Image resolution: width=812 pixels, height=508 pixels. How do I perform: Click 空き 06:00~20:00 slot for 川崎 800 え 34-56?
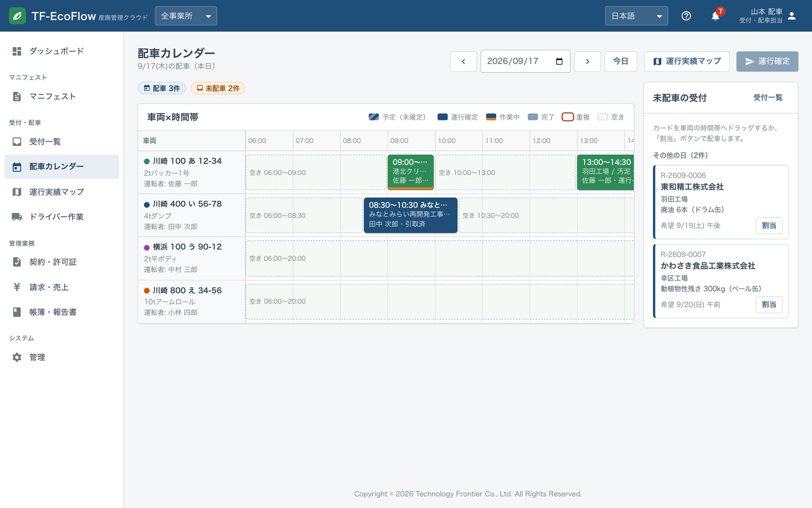click(440, 302)
